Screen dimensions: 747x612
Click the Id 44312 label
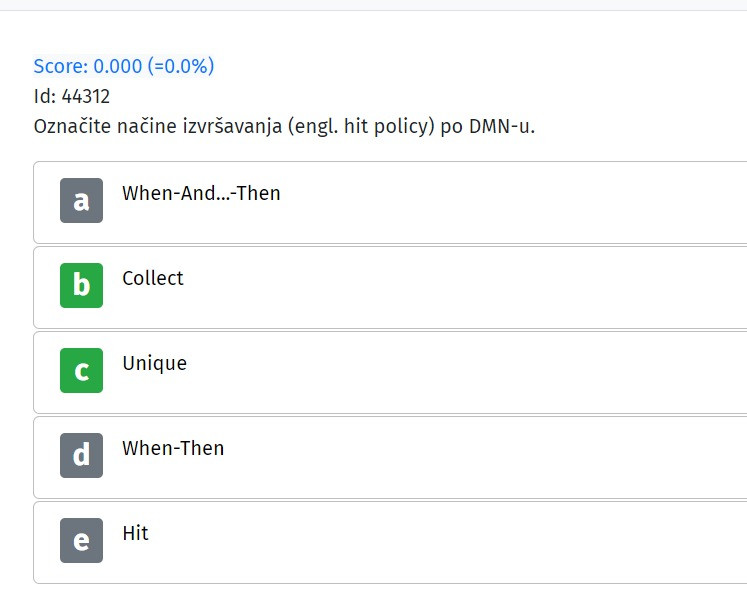(71, 96)
